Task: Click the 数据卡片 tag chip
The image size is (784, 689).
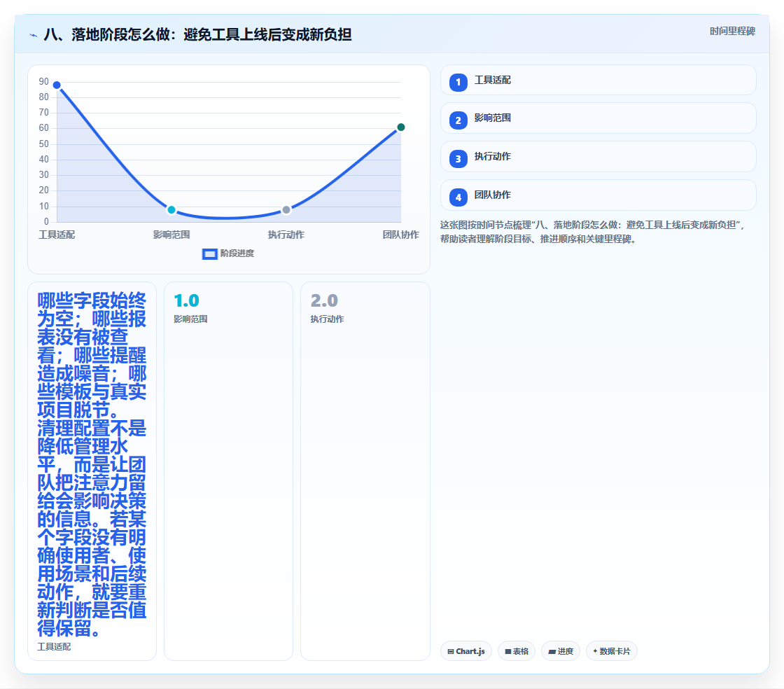Action: pos(612,651)
